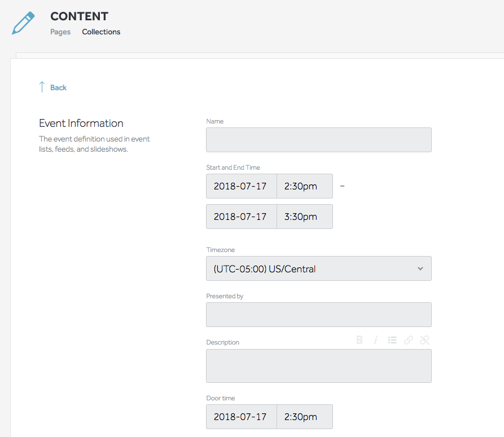Click inside the Description text area
Viewport: 504px width, 437px height.
tap(318, 366)
